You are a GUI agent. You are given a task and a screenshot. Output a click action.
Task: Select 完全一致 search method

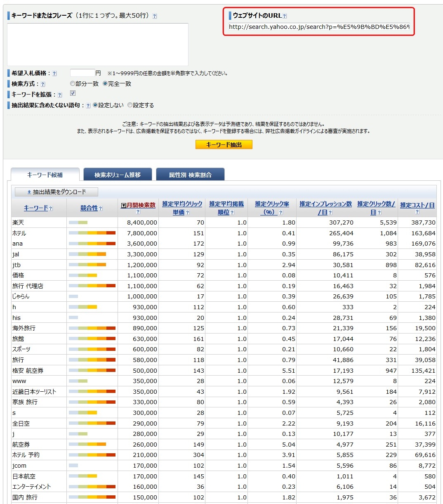pos(105,84)
